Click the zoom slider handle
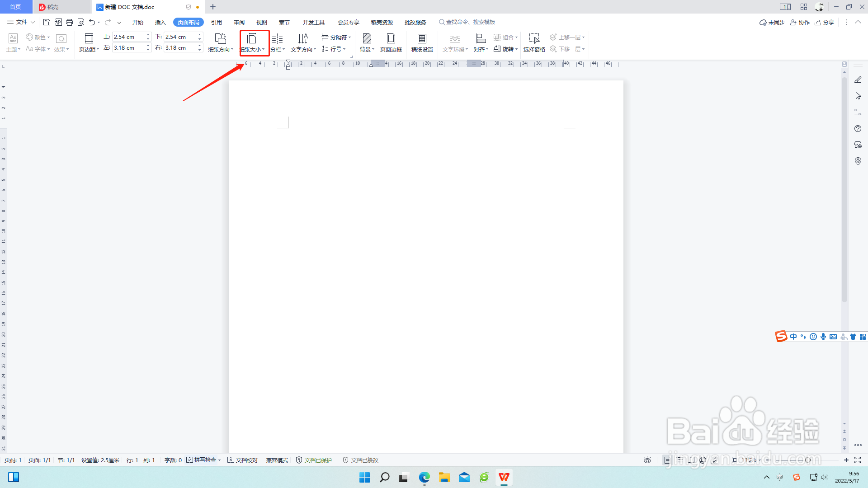868x488 pixels. 808,460
